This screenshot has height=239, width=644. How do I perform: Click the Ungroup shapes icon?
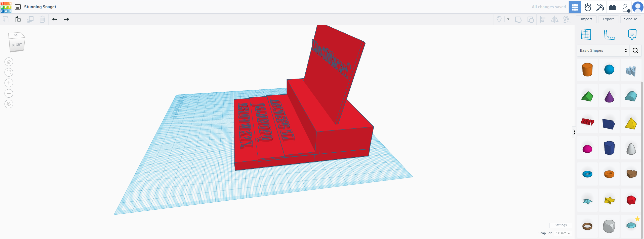click(x=531, y=19)
